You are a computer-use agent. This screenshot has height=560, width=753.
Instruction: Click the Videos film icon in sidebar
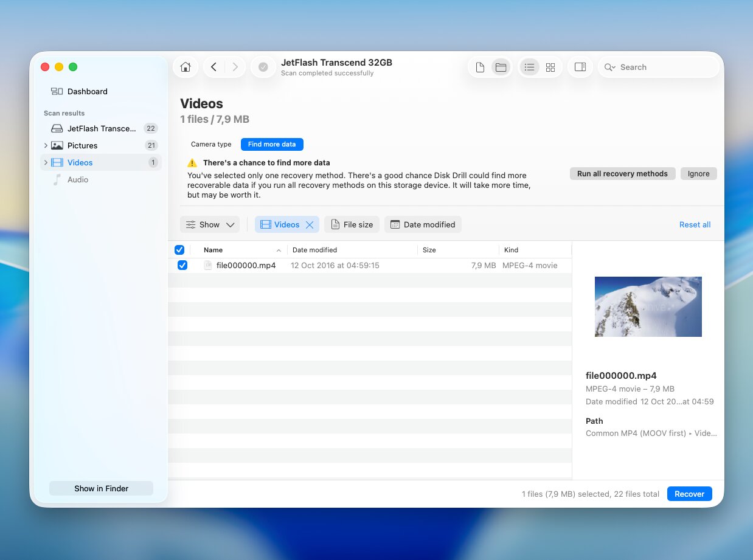57,162
